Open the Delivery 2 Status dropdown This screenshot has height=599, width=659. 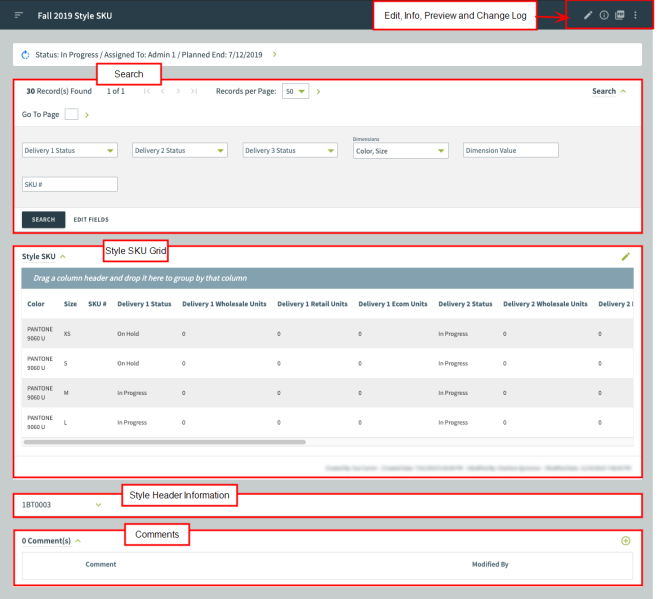[180, 151]
